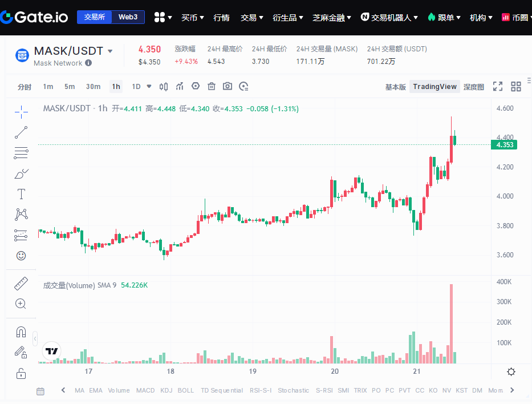Activate the zoom in tool
Screen dimensions: 532x404
tap(21, 304)
